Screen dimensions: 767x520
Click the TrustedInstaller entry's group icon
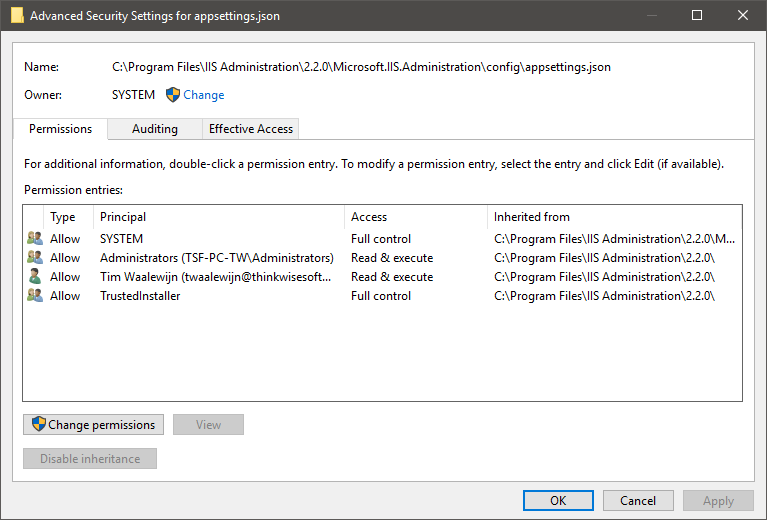point(35,296)
